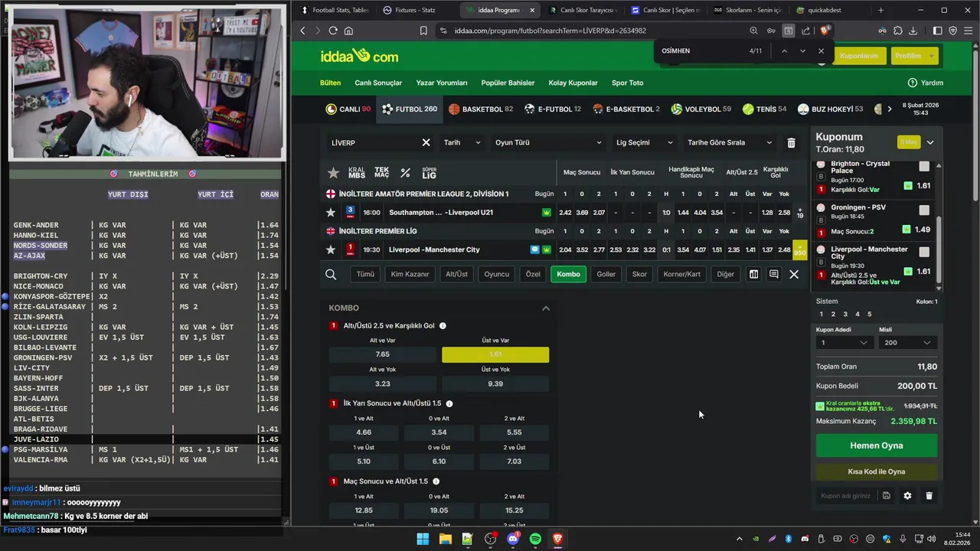Image resolution: width=980 pixels, height=551 pixels.
Task: Pick the Alt ve Var 7.65 odds
Action: coord(383,354)
